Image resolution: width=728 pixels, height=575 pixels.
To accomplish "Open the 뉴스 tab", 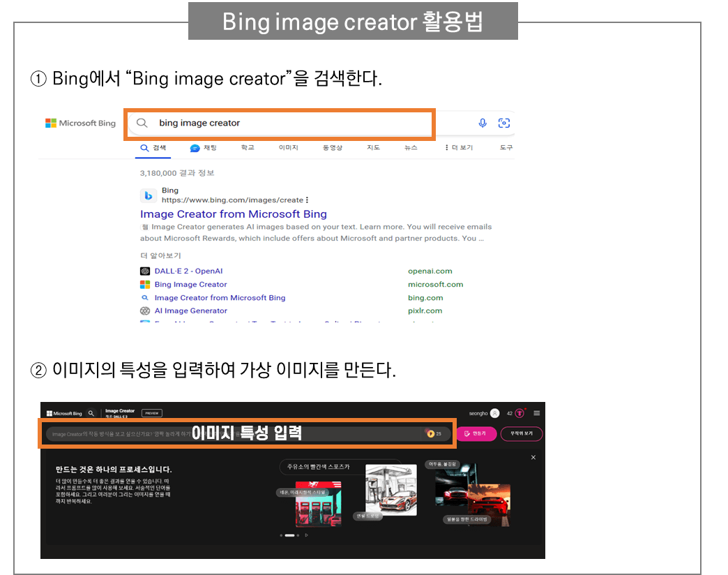I will point(411,147).
